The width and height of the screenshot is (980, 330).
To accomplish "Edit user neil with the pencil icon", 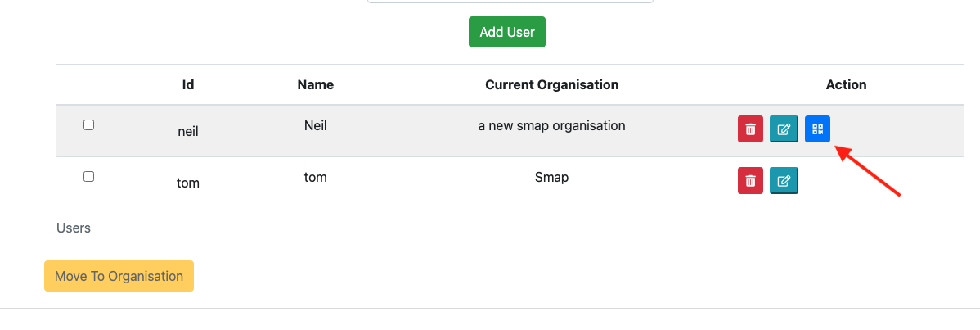I will [784, 129].
